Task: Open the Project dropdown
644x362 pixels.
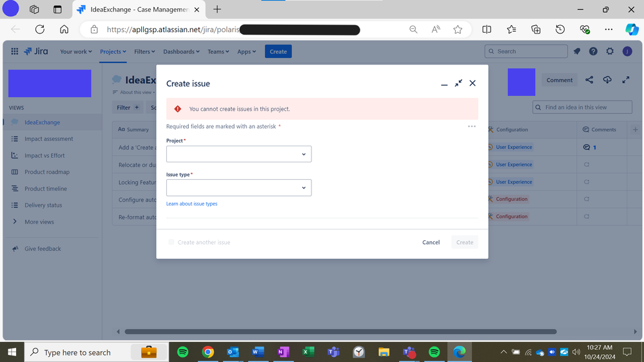Action: [239, 154]
